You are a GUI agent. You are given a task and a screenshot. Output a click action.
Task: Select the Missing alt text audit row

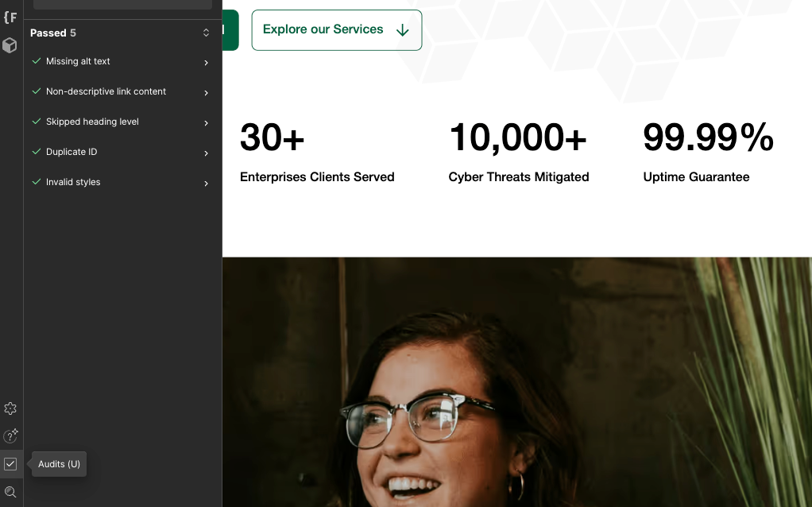[122, 62]
